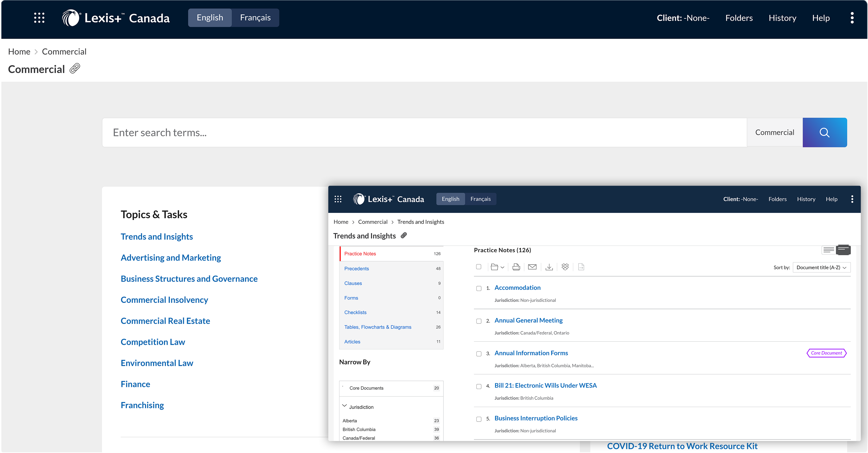This screenshot has width=868, height=453.
Task: Select Precedents in content type list
Action: click(x=357, y=269)
